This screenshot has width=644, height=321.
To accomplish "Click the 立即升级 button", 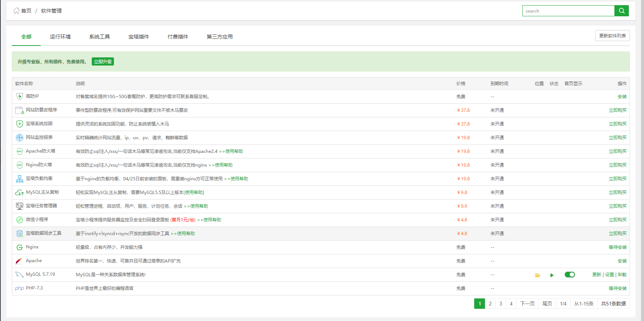I will (103, 61).
